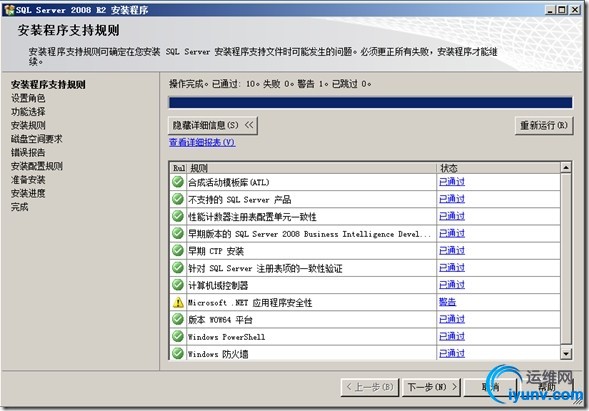
Task: Close the SQL Server installer window
Action: click(575, 10)
